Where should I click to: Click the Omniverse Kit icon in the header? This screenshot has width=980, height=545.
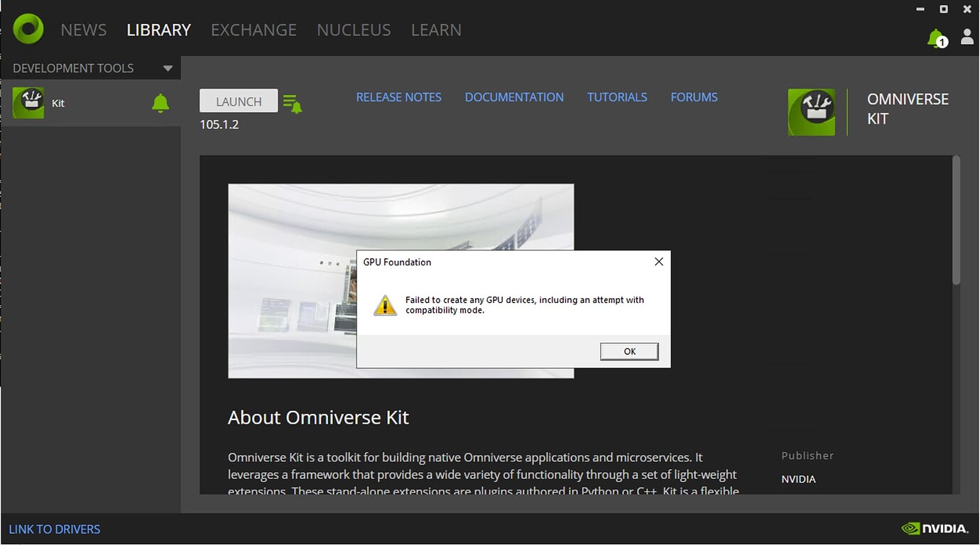pos(811,111)
